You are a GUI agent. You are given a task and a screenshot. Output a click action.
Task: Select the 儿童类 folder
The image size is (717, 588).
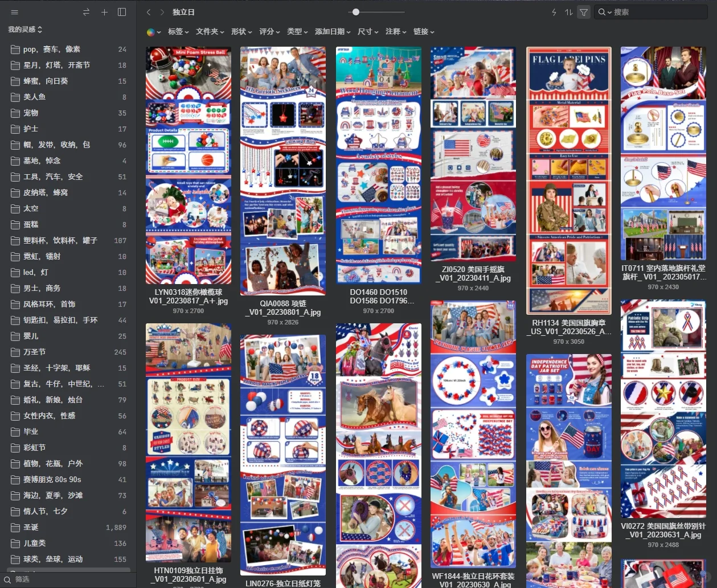[68, 544]
